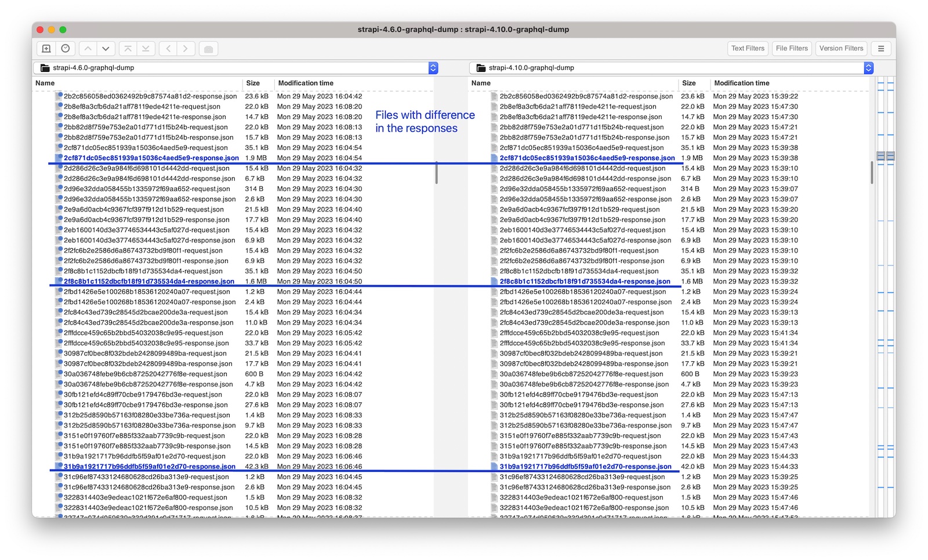Select left 2f2fc6b2e2586d6a86743732bd9f80f1-request.json
This screenshot has width=928, height=560.
[143, 250]
